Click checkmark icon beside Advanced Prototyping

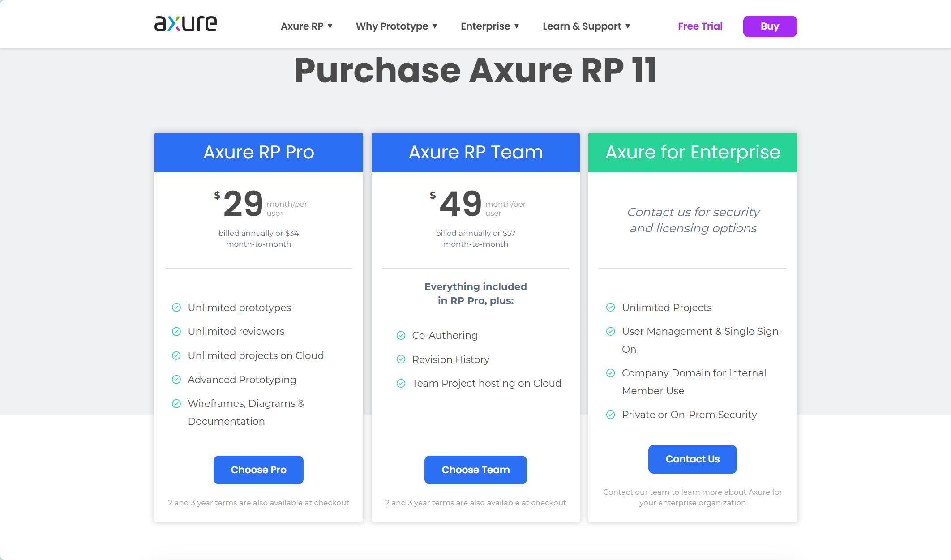pyautogui.click(x=176, y=380)
